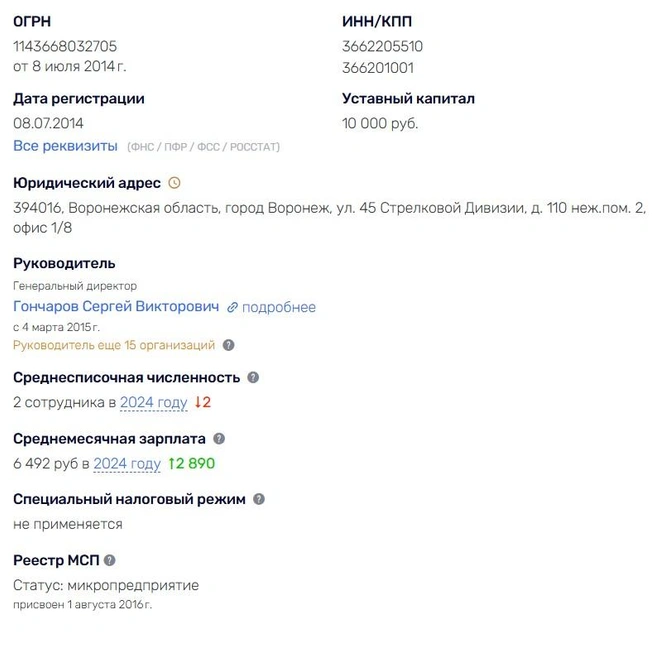Click the ИНН number 3662205510
Viewport: 656px width, 653px height.
click(382, 46)
